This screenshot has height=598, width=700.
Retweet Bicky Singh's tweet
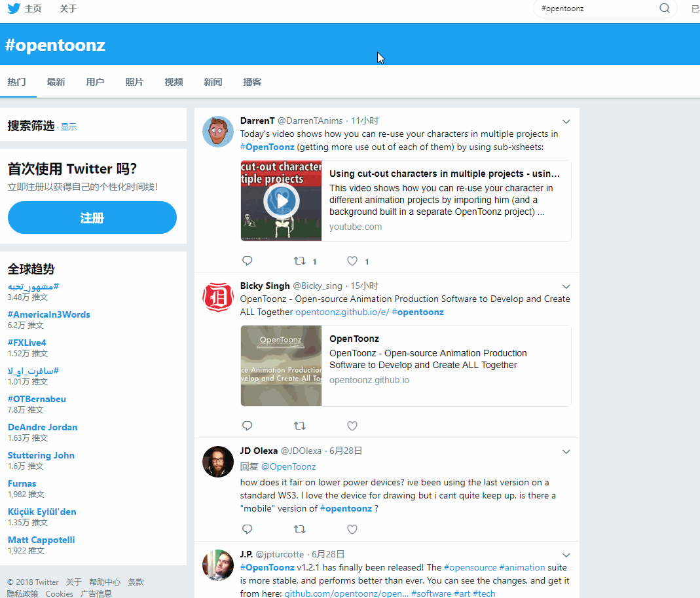pos(299,426)
